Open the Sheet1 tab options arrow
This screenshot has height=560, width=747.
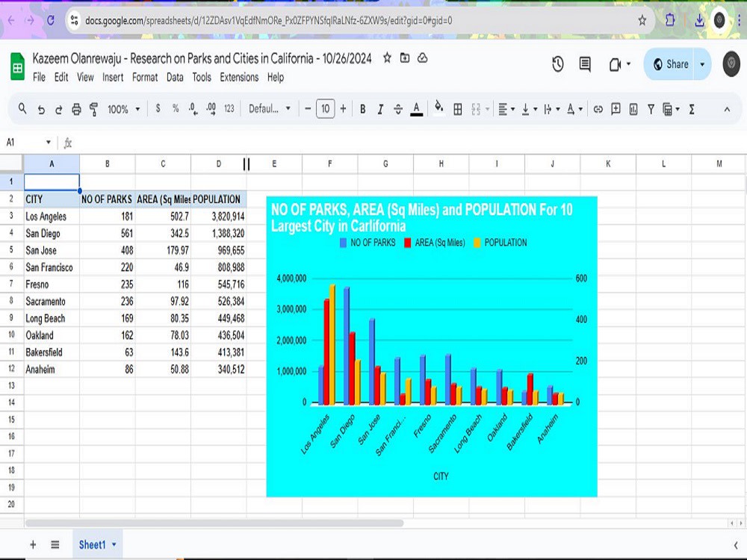(x=114, y=544)
